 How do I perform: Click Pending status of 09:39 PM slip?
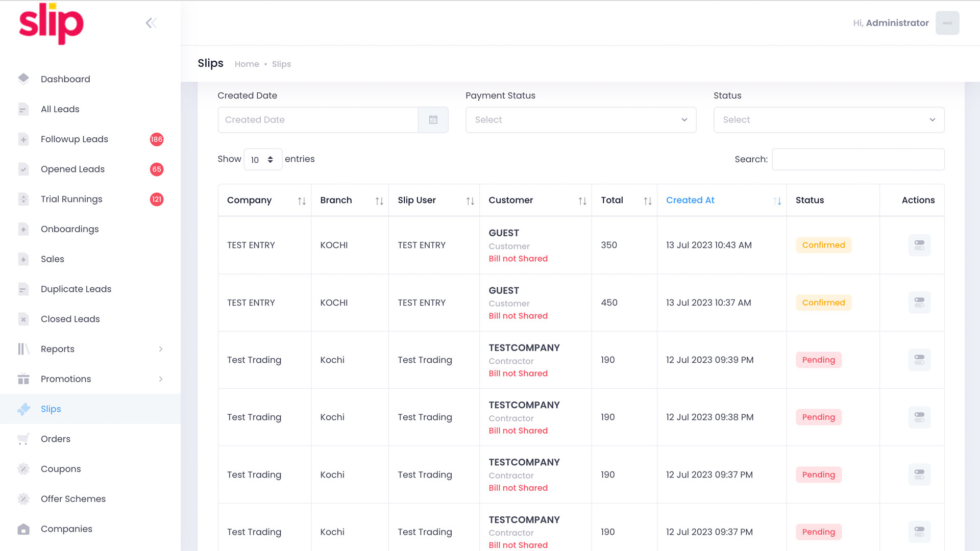[818, 360]
